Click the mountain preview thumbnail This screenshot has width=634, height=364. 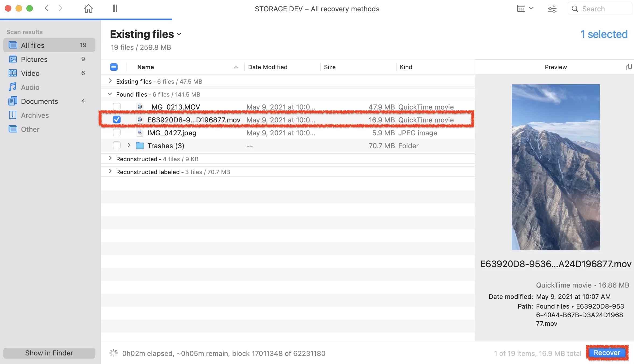point(556,167)
